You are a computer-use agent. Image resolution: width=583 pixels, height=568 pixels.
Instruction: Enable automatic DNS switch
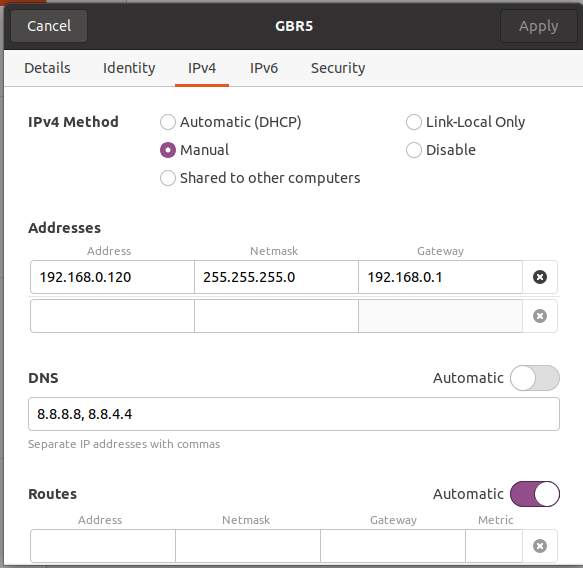(x=535, y=378)
